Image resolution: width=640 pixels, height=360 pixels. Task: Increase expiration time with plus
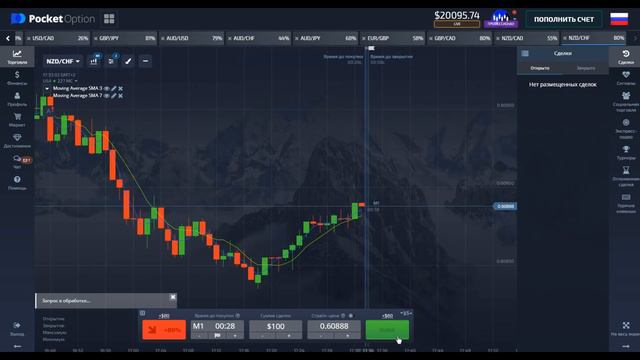pyautogui.click(x=235, y=336)
